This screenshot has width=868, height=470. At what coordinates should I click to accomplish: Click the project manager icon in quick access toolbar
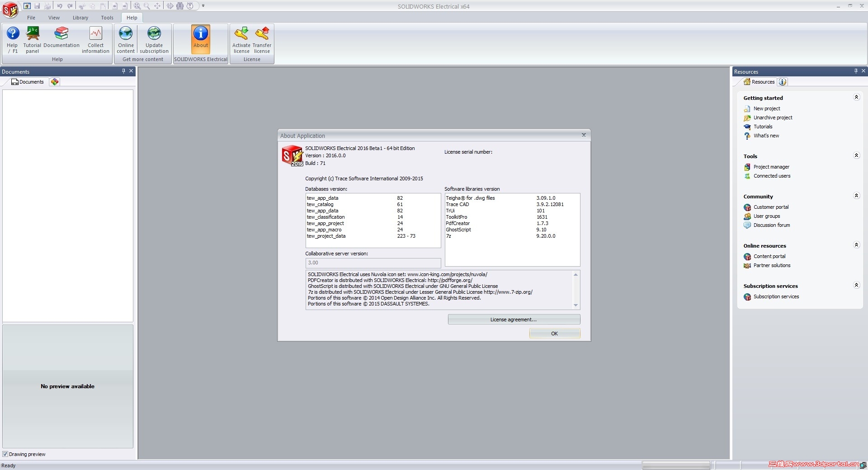coord(27,6)
